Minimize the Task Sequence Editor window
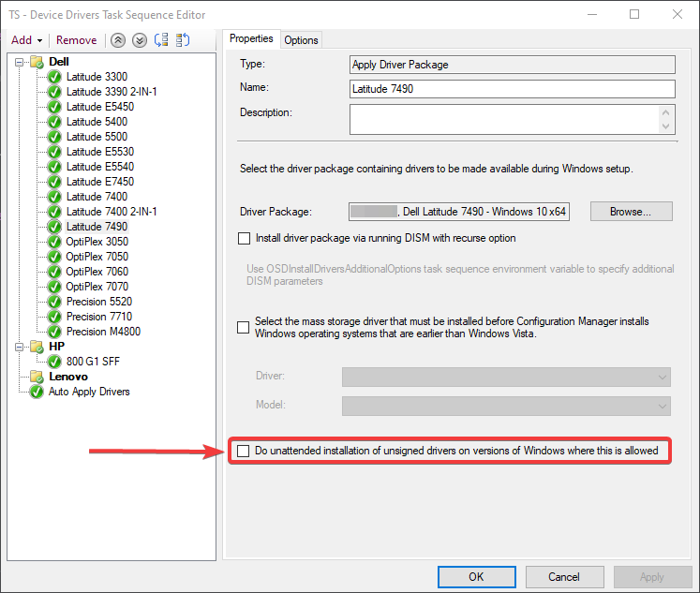 [x=592, y=14]
